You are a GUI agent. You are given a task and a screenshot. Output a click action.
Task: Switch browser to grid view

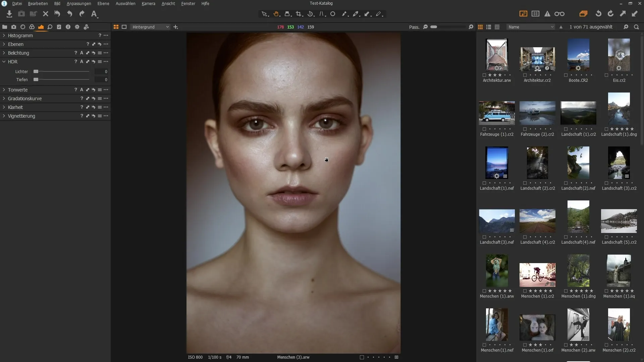(x=480, y=27)
